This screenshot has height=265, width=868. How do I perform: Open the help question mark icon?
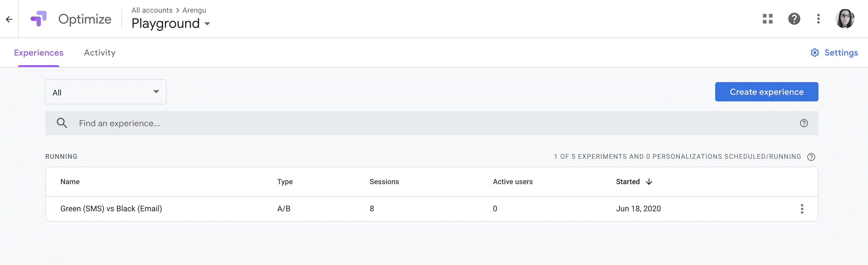coord(794,19)
